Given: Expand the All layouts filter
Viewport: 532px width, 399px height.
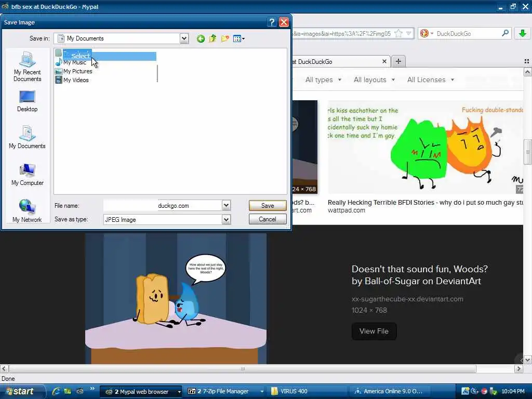Looking at the screenshot, I should [374, 79].
